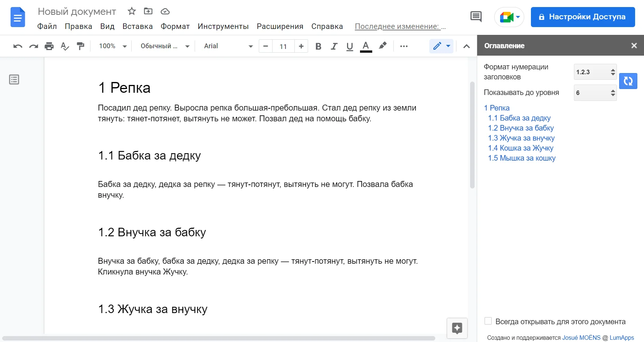Open the 'Формат' menu
The width and height of the screenshot is (644, 342).
click(x=175, y=26)
